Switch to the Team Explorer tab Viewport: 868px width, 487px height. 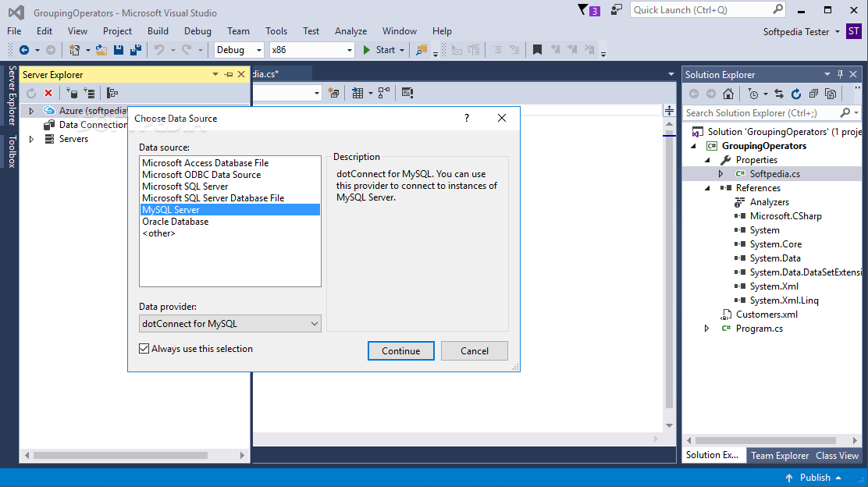(780, 456)
